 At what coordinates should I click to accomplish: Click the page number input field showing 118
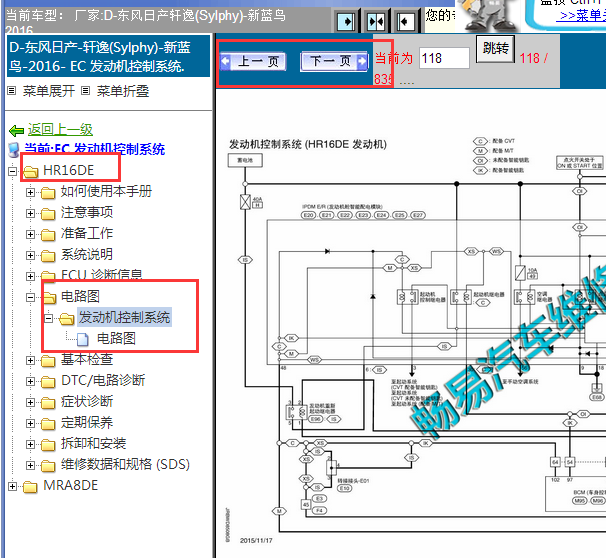pos(444,58)
